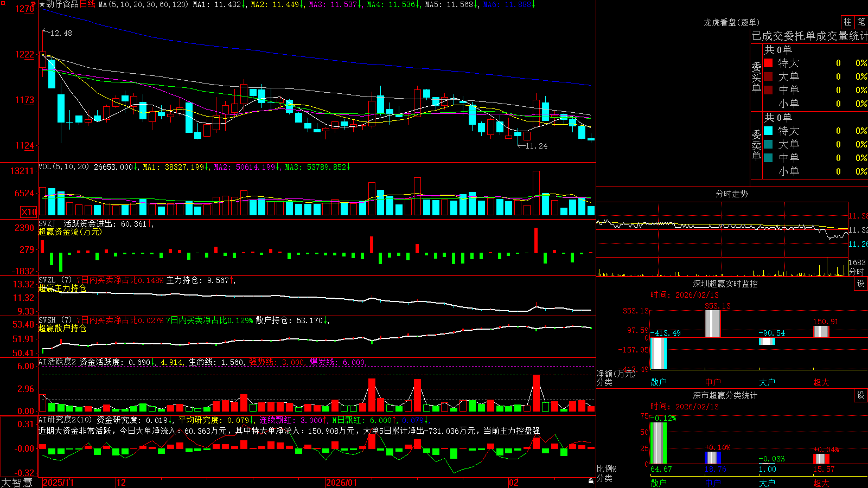
Task: Click the 大智慧 logo label
Action: (x=17, y=482)
